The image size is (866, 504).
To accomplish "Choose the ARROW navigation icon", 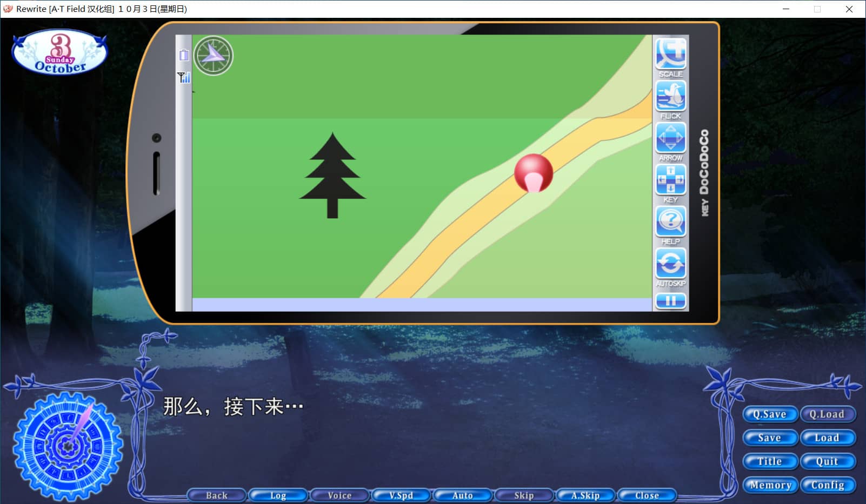I will coord(670,138).
